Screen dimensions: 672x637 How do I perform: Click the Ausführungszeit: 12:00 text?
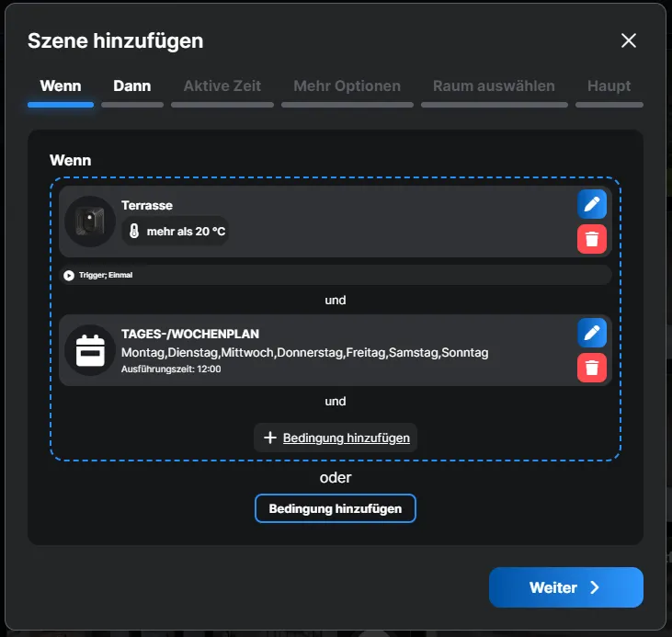coord(171,369)
